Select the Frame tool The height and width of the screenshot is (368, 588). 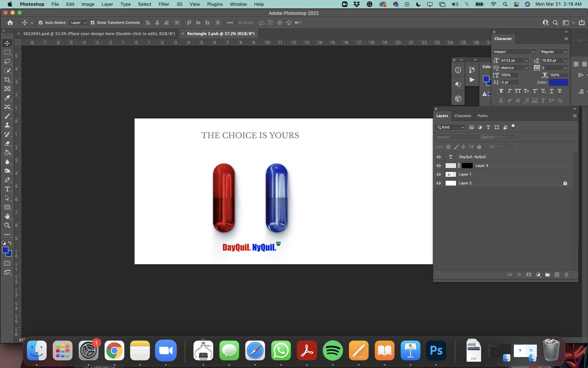click(7, 89)
